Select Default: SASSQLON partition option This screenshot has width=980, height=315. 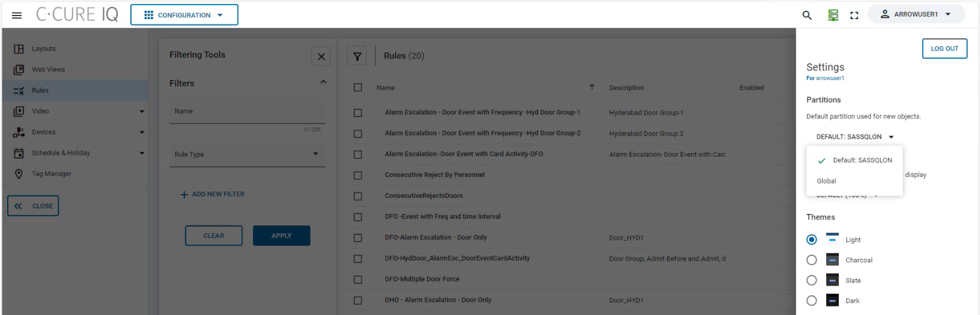tap(862, 160)
